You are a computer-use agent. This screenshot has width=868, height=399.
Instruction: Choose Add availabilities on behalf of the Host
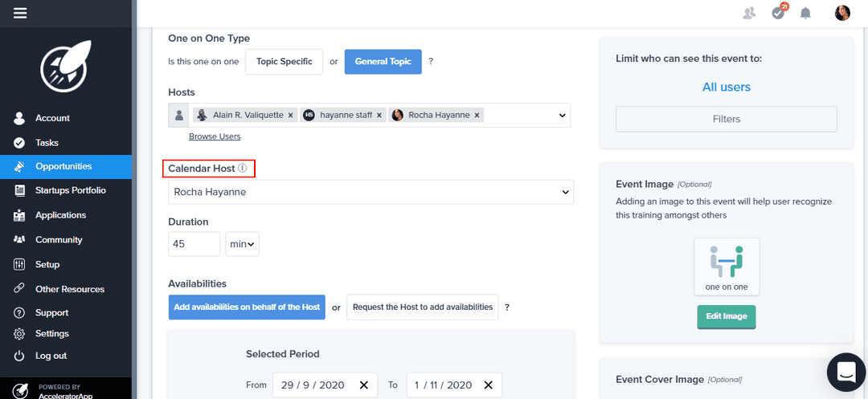click(247, 307)
